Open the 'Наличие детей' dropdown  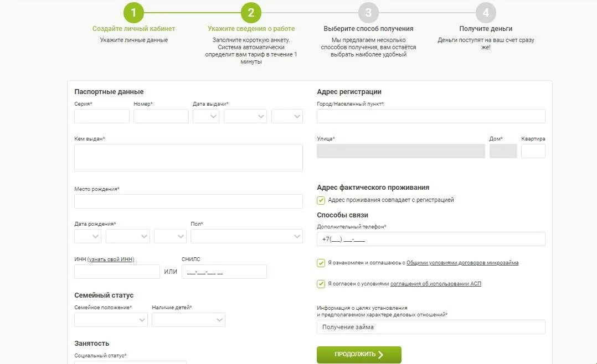[x=188, y=320]
